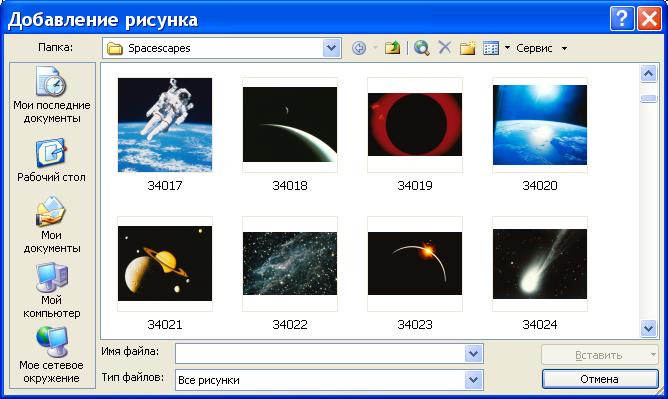Open the Views dropdown arrow menu
Image resolution: width=668 pixels, height=399 pixels.
coord(507,48)
